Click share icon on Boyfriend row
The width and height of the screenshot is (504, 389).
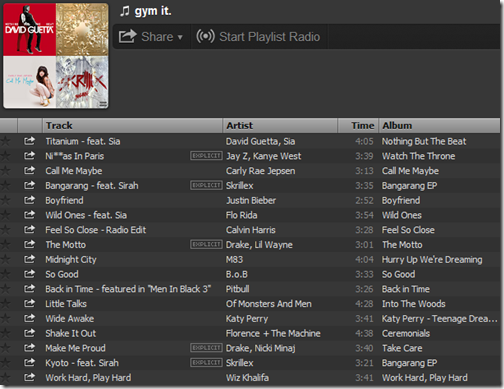click(x=29, y=200)
